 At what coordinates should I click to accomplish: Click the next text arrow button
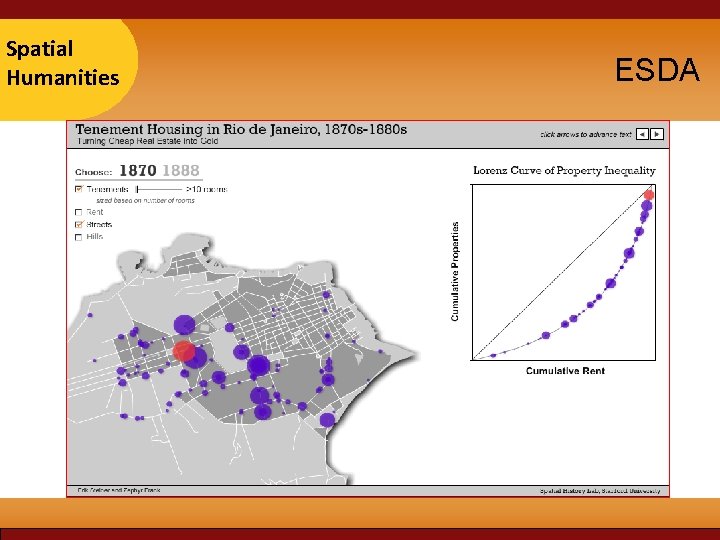(657, 134)
